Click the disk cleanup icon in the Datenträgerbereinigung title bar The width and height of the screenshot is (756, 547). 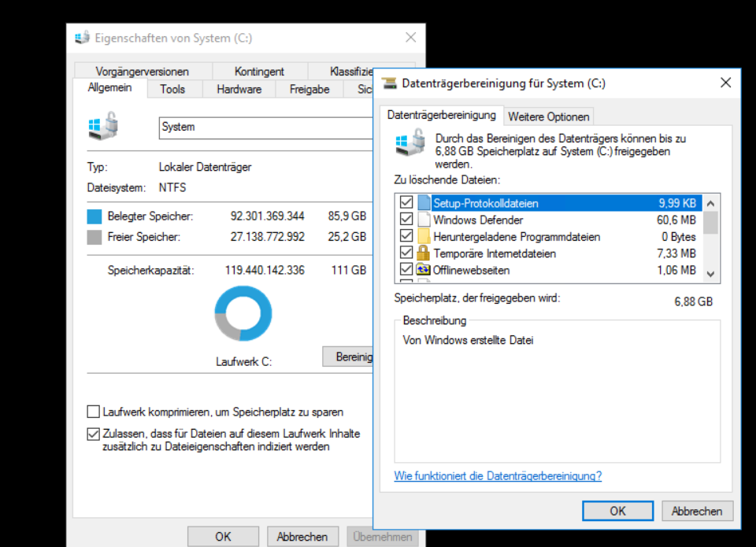pos(389,83)
